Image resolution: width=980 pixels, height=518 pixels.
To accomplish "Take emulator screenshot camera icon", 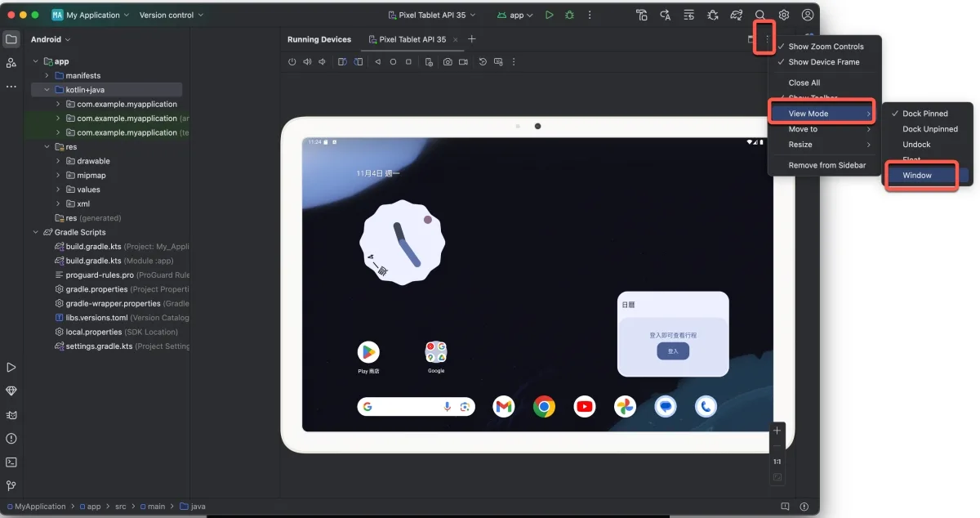I will pos(448,61).
